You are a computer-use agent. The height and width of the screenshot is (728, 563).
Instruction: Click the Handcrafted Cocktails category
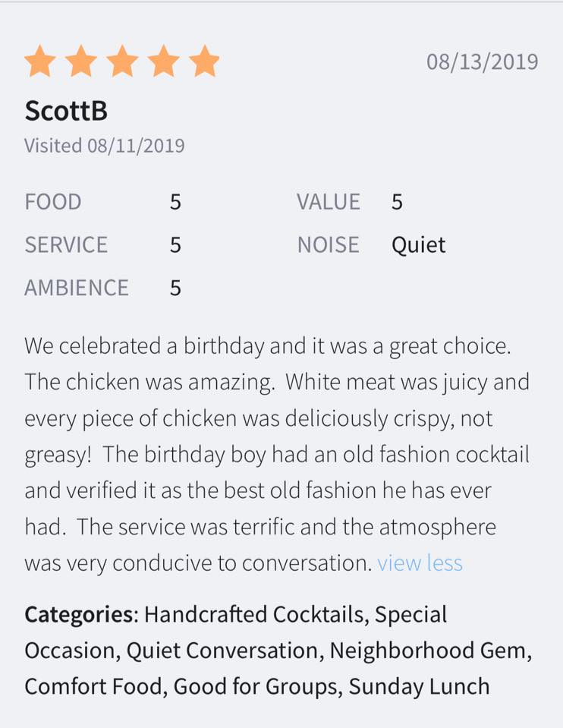pyautogui.click(x=253, y=614)
